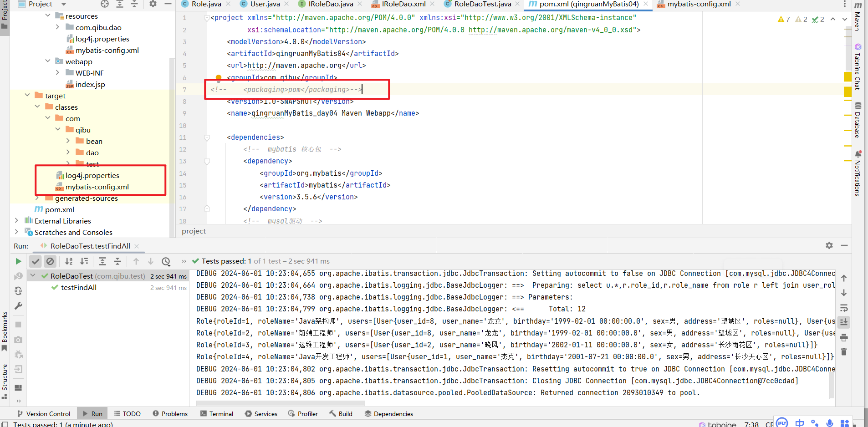Click the yellow lightbulb on line 6

coord(218,77)
